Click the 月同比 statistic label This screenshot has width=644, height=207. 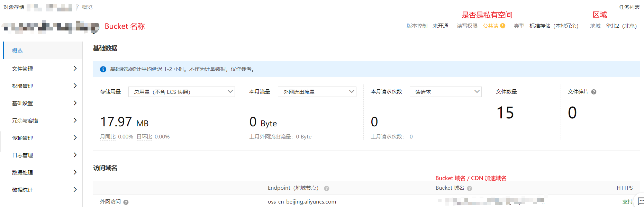click(x=108, y=137)
